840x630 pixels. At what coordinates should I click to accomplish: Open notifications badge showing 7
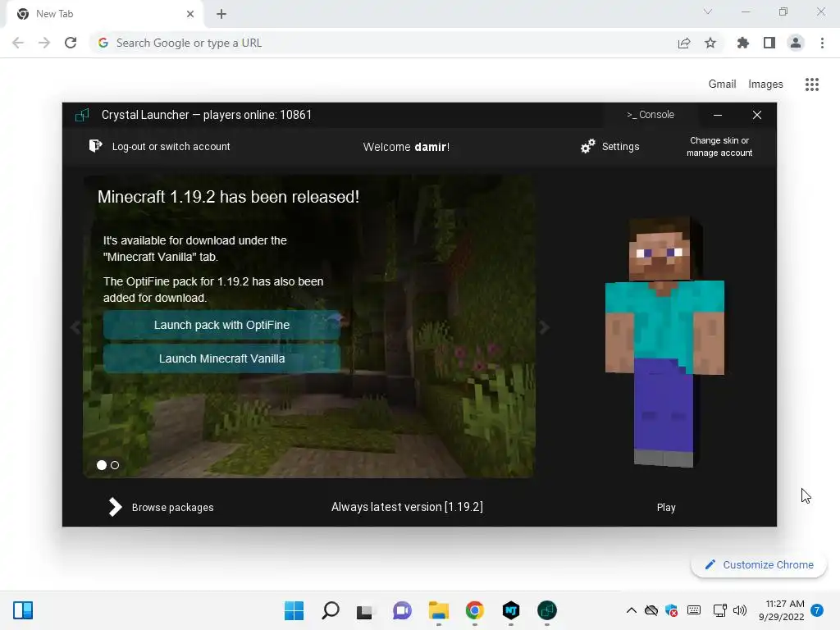817,610
